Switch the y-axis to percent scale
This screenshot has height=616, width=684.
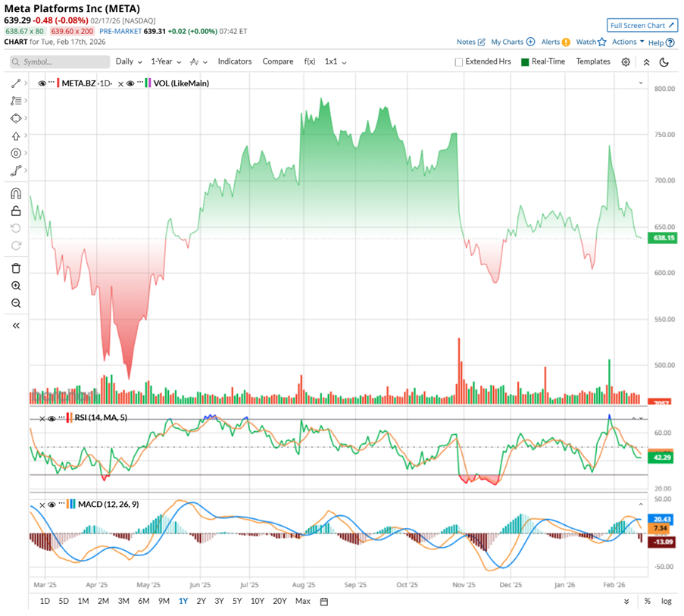(x=648, y=601)
